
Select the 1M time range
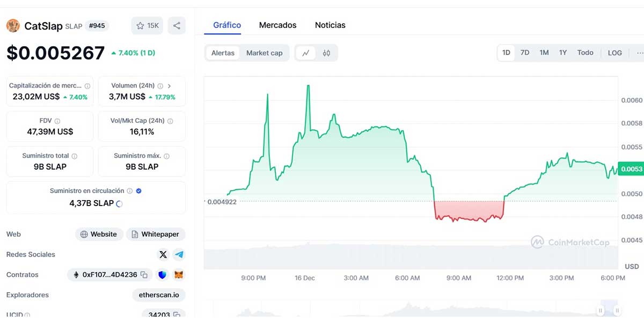click(x=544, y=53)
